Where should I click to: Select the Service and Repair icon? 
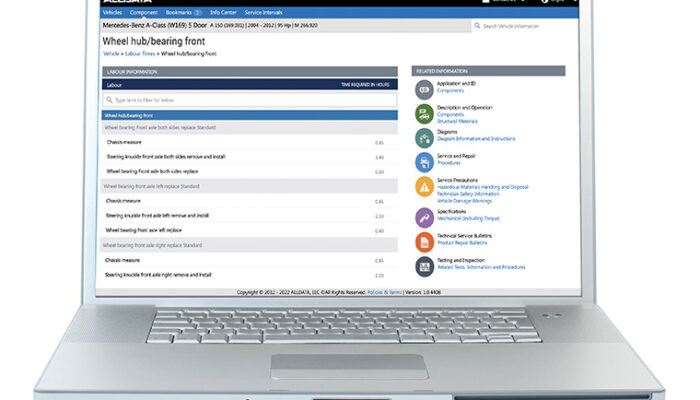point(424,161)
